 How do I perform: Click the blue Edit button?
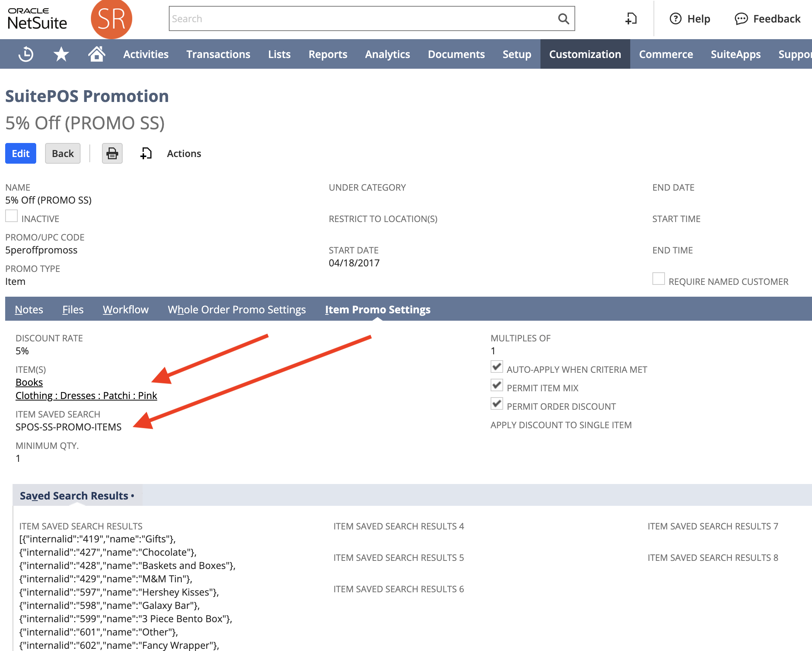click(20, 153)
